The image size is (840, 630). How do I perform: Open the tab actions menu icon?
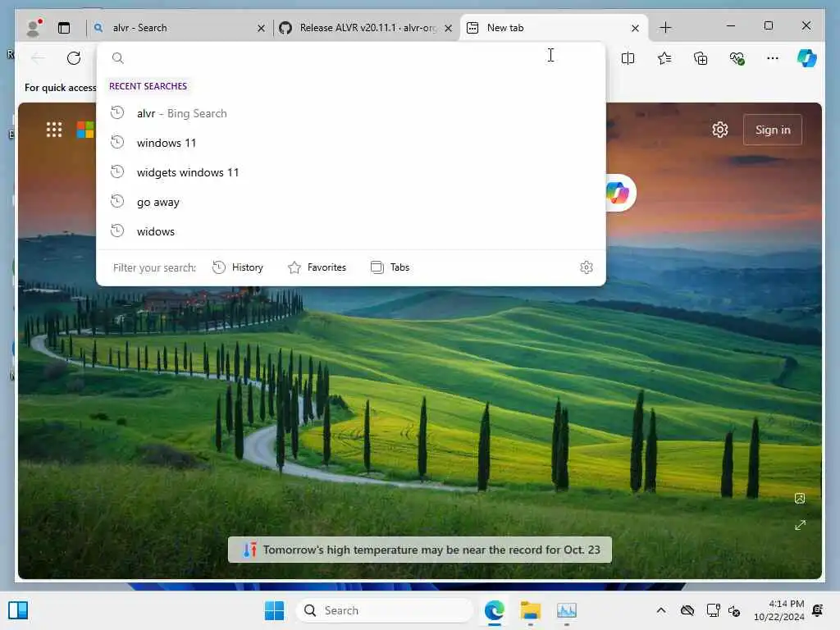pyautogui.click(x=64, y=28)
